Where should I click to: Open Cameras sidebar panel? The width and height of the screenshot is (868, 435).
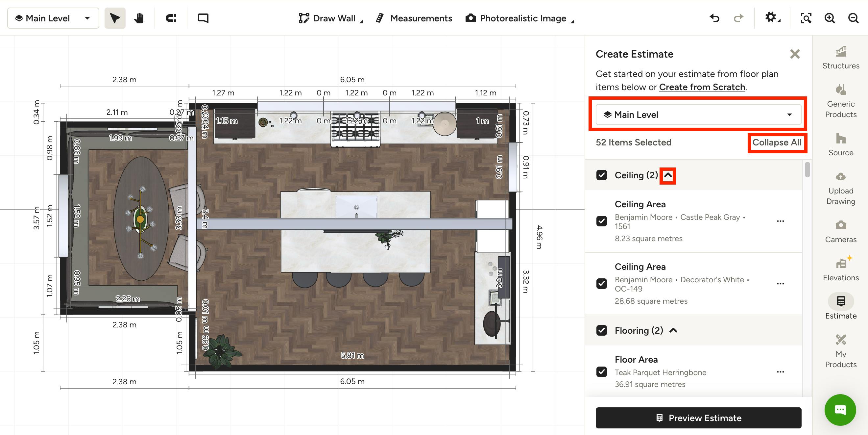841,231
